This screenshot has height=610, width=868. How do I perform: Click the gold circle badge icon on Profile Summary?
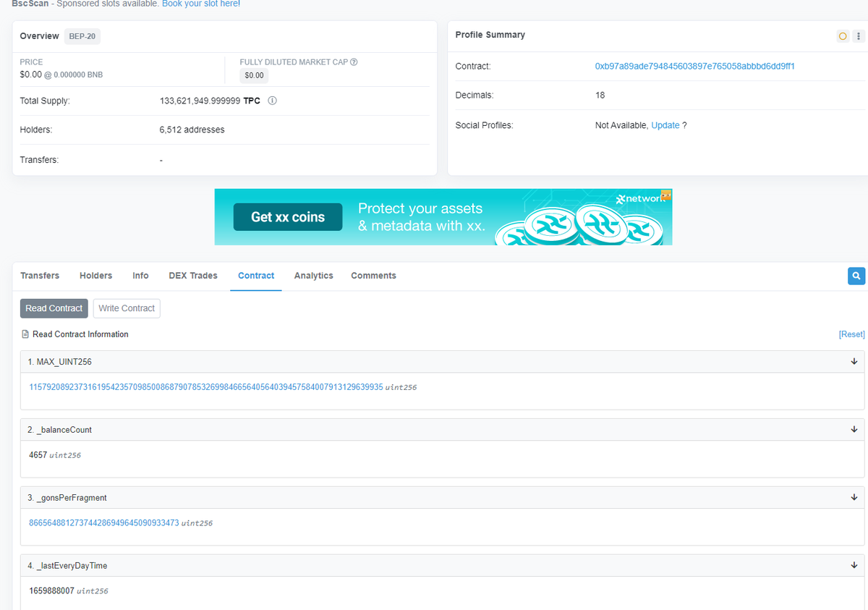(x=842, y=35)
